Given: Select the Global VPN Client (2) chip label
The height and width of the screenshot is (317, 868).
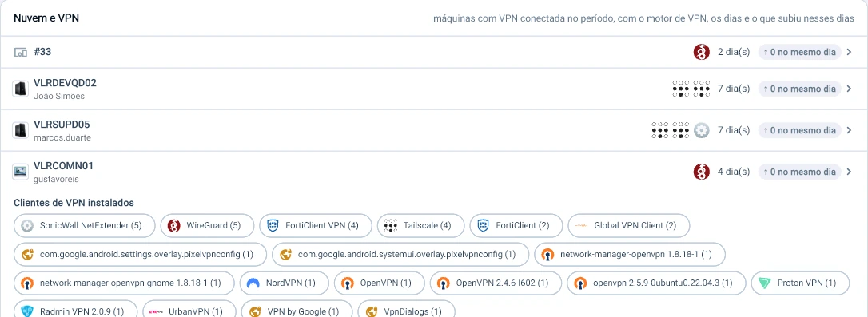Looking at the screenshot, I should pos(635,226).
